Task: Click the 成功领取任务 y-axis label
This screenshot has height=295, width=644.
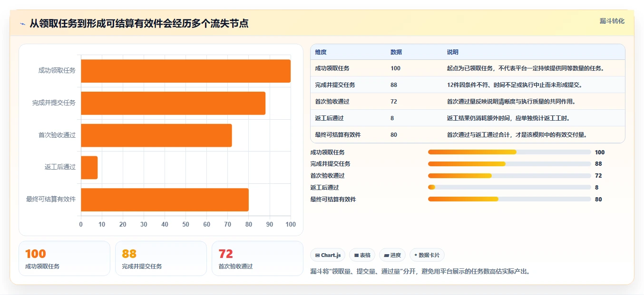Action: pyautogui.click(x=57, y=71)
